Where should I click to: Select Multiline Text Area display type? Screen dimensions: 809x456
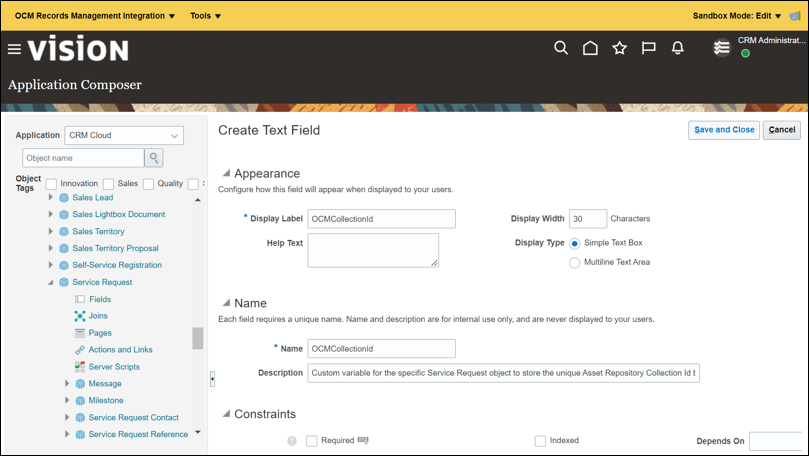click(574, 263)
